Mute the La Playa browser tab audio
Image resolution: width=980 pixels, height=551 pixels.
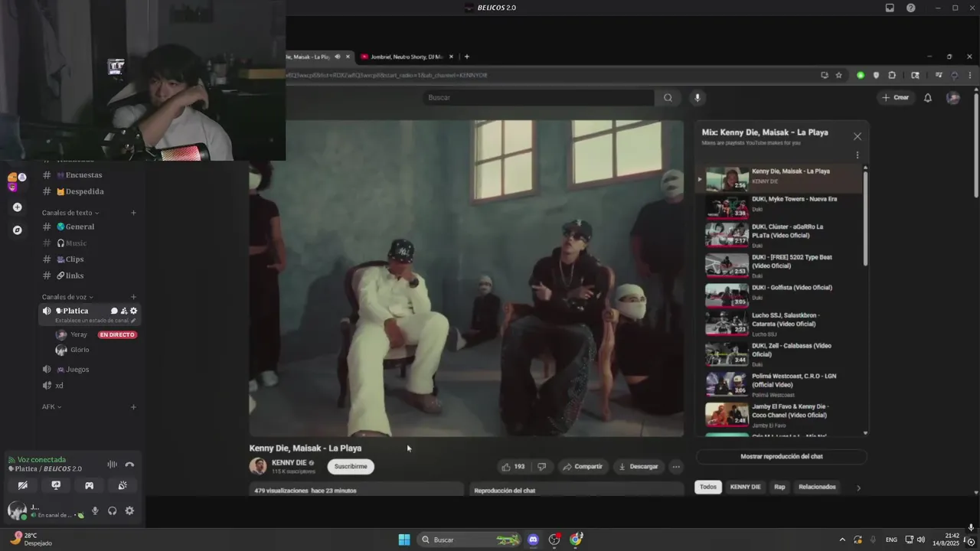[x=337, y=57]
